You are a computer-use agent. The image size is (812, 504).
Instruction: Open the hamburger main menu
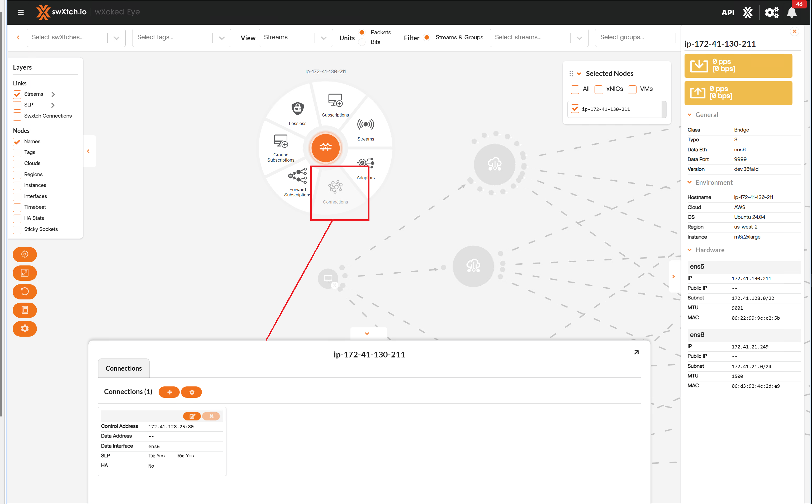21,12
